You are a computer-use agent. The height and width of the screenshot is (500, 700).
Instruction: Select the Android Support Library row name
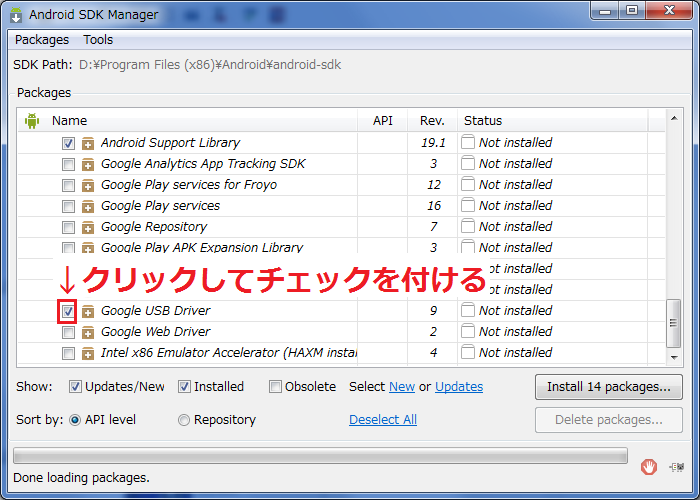[171, 143]
